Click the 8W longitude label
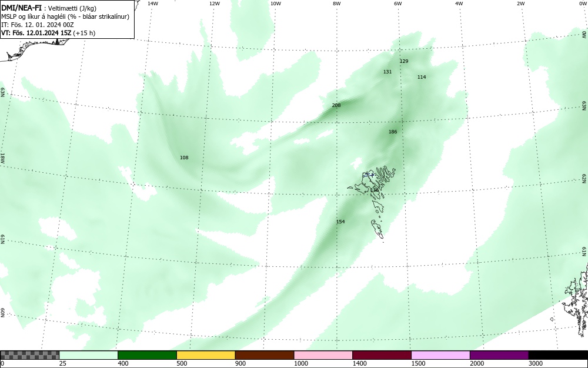The height and width of the screenshot is (368, 588). (336, 4)
